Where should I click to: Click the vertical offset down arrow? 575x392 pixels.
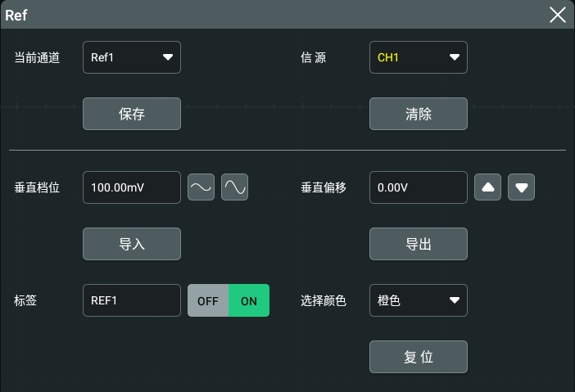click(x=521, y=187)
